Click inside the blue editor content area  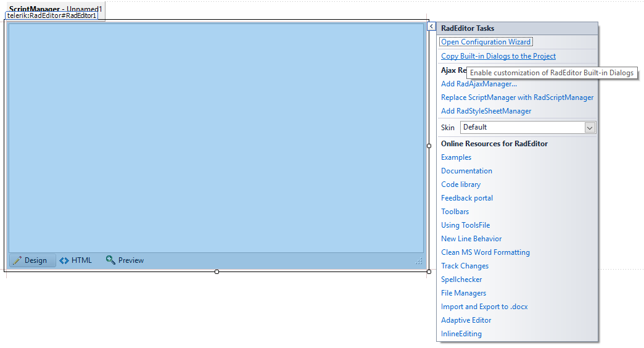[x=216, y=137]
